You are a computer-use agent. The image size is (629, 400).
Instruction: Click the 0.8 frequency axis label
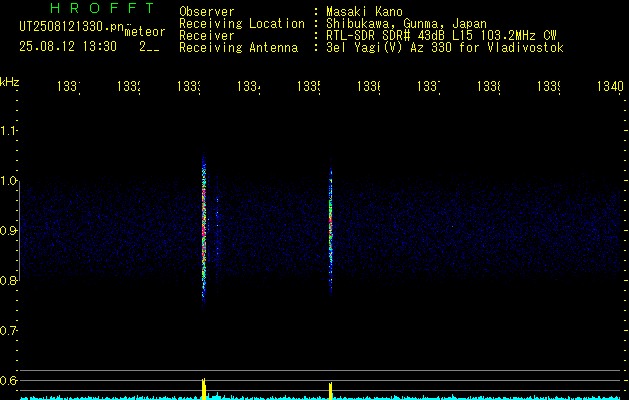tap(8, 280)
